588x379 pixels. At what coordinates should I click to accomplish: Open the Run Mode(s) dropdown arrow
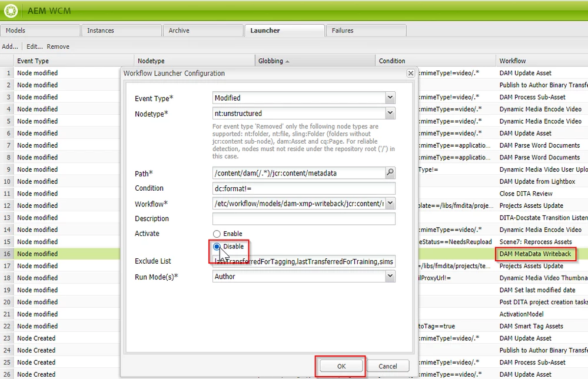click(x=390, y=276)
